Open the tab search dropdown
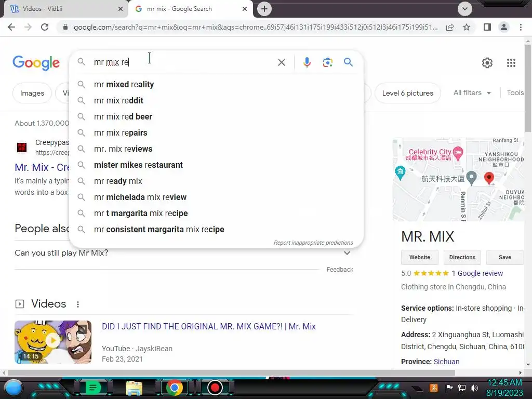The width and height of the screenshot is (532, 399). pyautogui.click(x=465, y=9)
